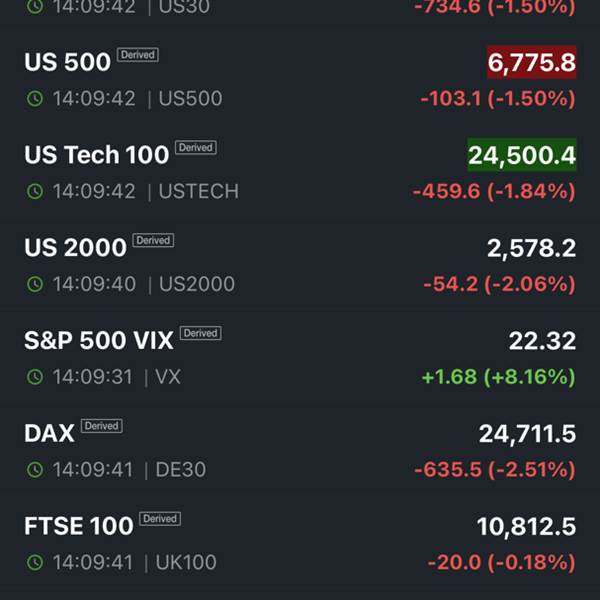Tap the US 2000 price 2,578.2
The image size is (600, 600).
tap(531, 248)
